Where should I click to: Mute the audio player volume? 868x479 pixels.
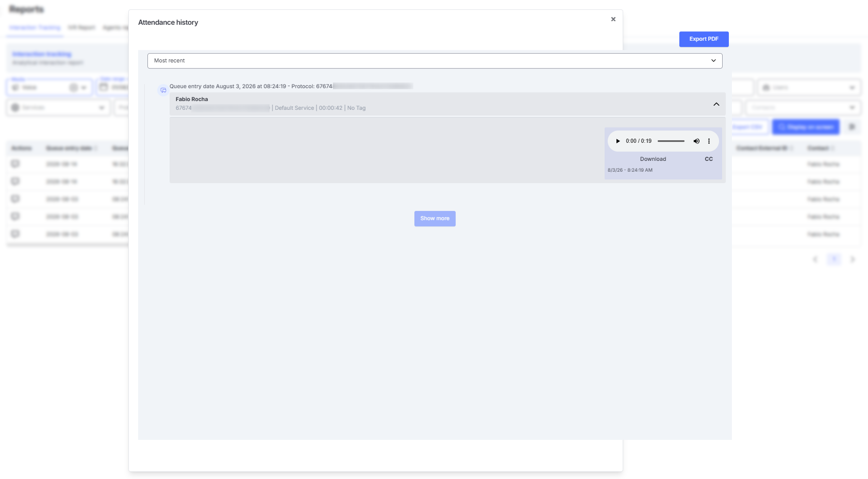pyautogui.click(x=696, y=141)
